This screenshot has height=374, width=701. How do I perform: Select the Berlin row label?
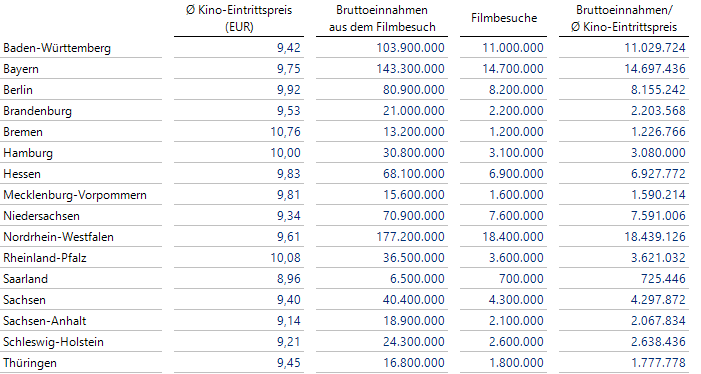[18, 90]
